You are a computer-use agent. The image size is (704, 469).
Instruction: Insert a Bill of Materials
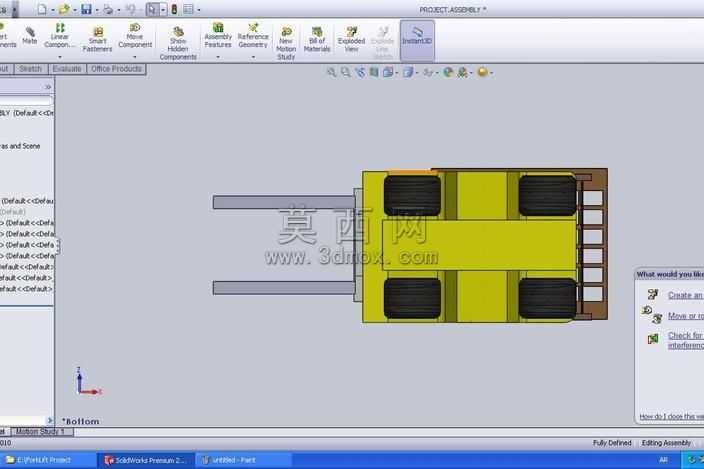tap(317, 39)
